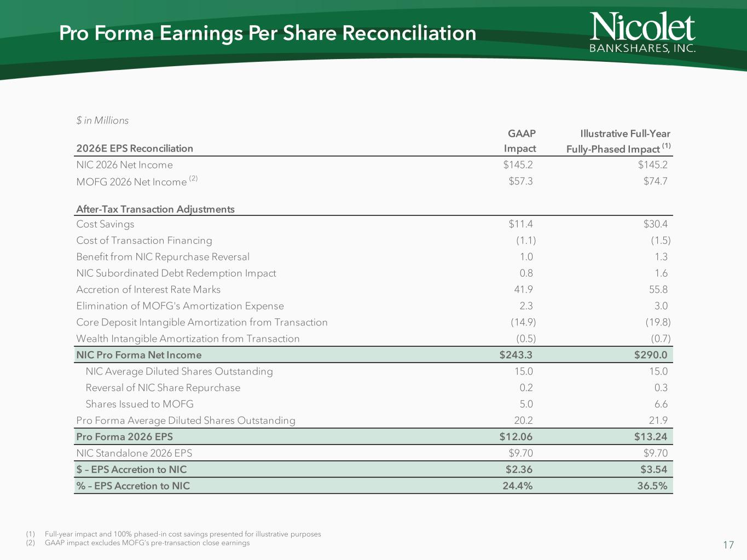Click the slide title 'Pro Forma Earnings Per Share Reconciliation'
747x560 pixels.
point(268,33)
